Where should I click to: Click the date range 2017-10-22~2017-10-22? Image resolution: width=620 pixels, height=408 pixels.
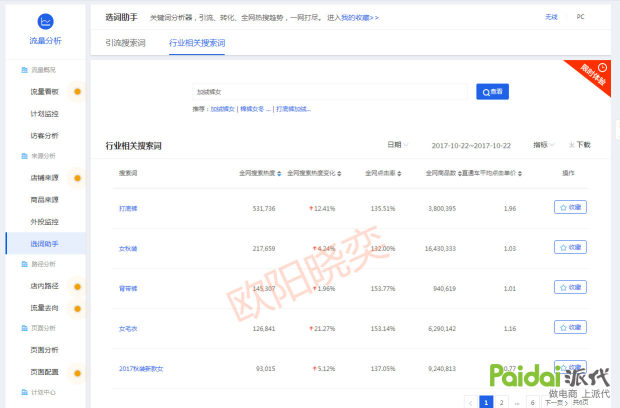pos(471,145)
